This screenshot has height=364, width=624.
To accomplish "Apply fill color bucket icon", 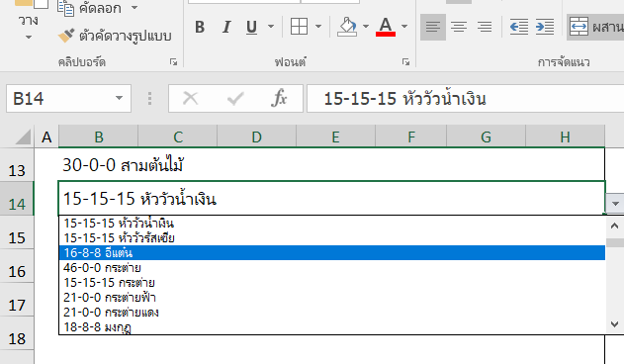I will pos(347,27).
